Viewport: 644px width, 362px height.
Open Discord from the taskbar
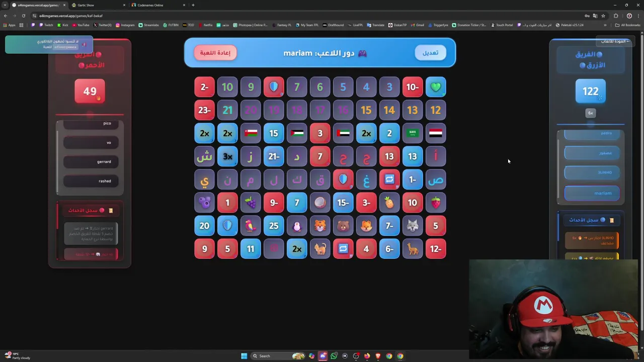[x=323, y=356]
